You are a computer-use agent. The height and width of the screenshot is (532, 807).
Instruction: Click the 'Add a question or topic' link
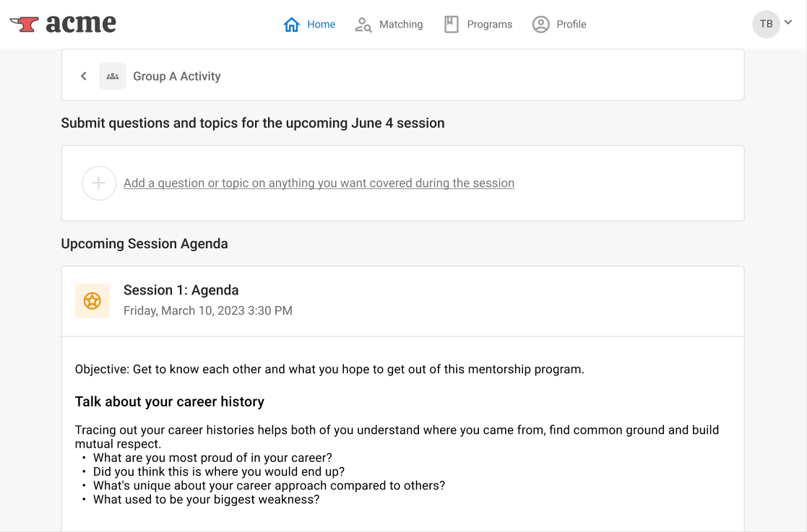point(319,183)
